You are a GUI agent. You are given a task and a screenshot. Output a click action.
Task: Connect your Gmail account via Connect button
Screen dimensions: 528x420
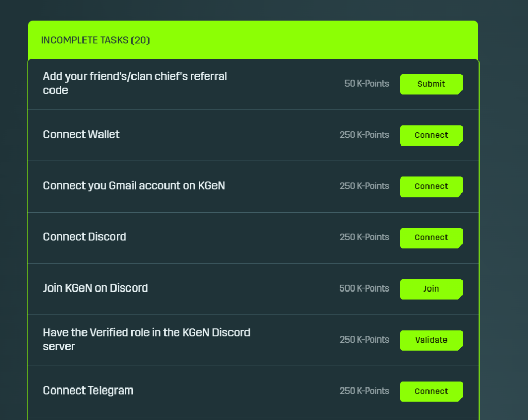pos(431,187)
